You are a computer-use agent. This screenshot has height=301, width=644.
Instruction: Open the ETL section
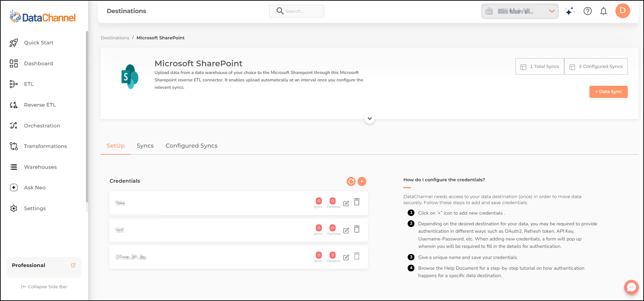tap(29, 84)
